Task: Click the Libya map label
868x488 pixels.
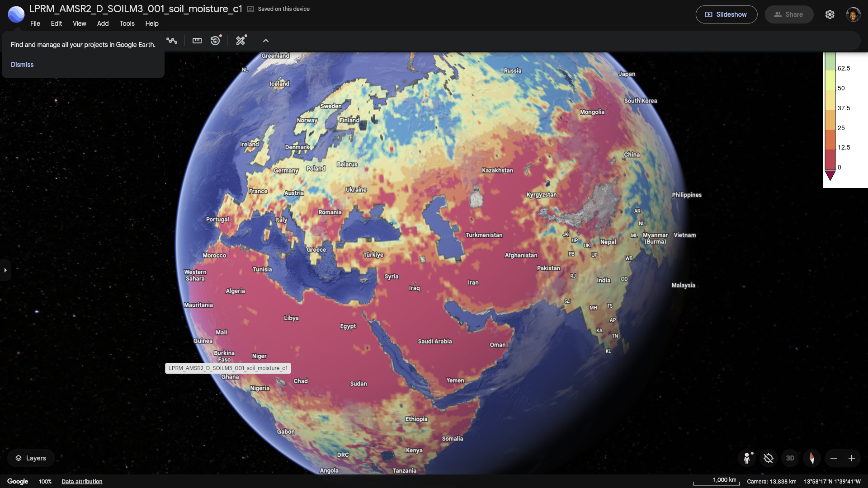Action: 291,318
